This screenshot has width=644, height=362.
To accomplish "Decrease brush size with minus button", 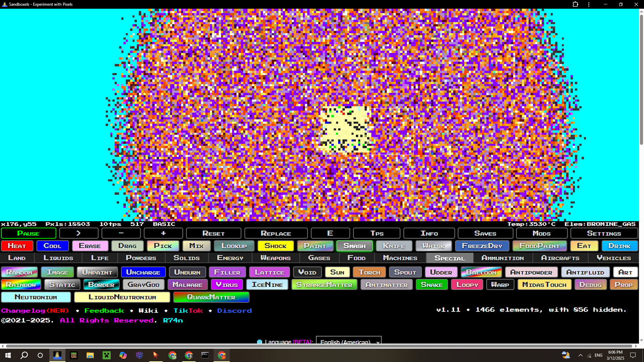I will [121, 233].
